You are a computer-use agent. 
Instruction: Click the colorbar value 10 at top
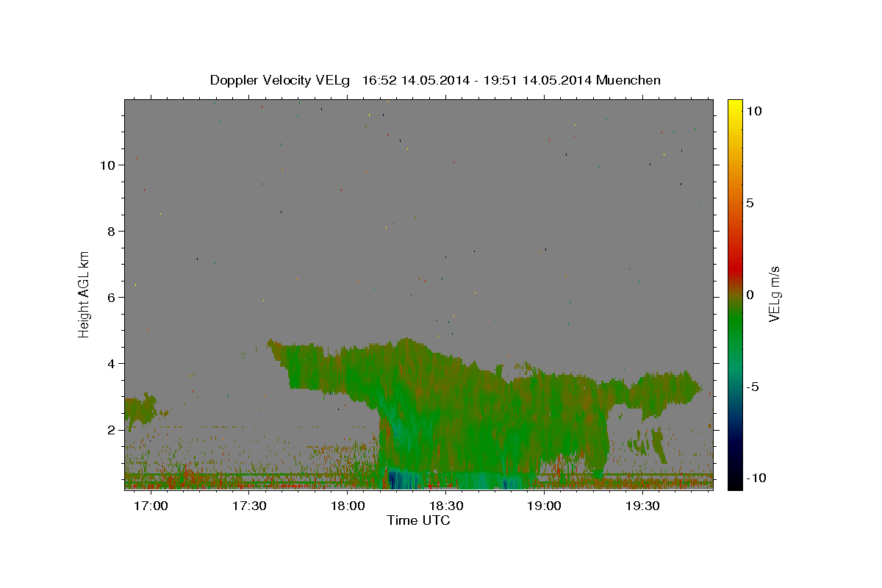click(x=753, y=111)
